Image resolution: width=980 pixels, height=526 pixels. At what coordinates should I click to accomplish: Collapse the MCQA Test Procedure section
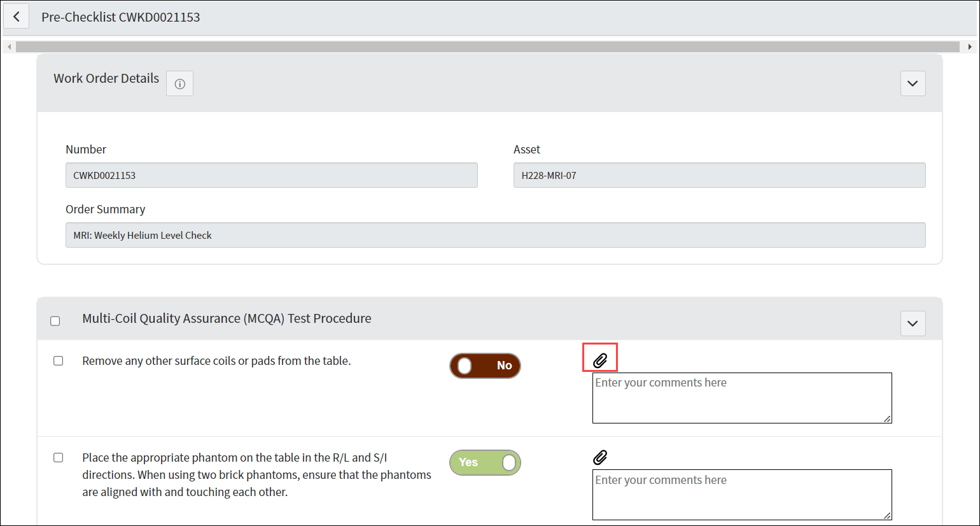913,323
